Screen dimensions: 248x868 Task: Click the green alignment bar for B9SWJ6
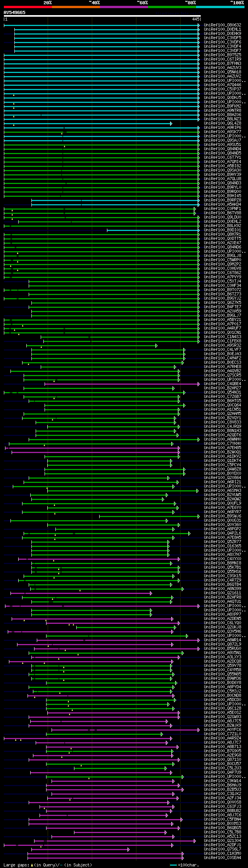[150, 516]
